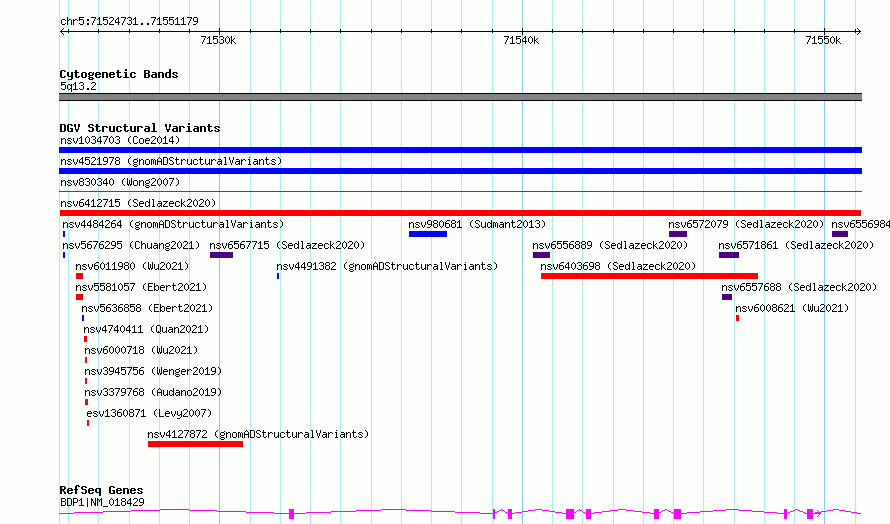Click the purple nsv6572079 variant bar
This screenshot has height=524, width=890.
tap(678, 234)
